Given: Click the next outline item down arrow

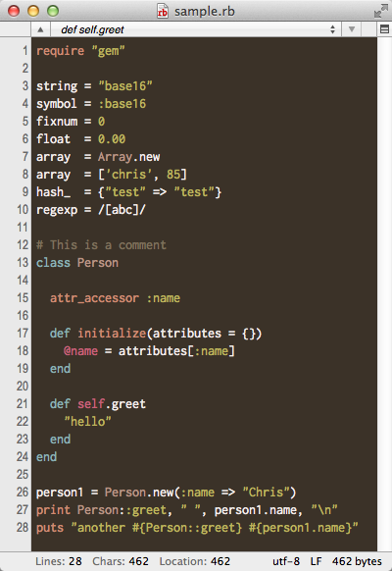Looking at the screenshot, I should click(x=351, y=29).
